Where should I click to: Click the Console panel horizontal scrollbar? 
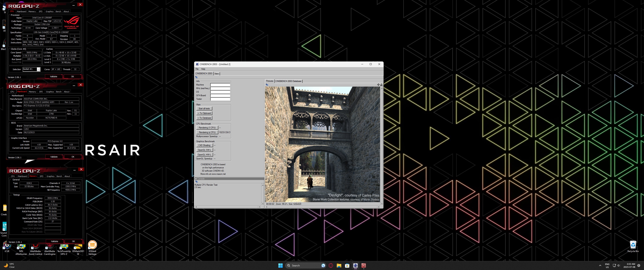click(x=228, y=207)
